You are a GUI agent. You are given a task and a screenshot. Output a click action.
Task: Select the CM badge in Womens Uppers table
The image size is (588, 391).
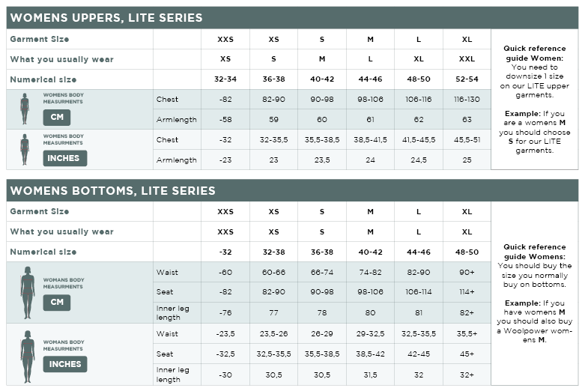coord(57,117)
